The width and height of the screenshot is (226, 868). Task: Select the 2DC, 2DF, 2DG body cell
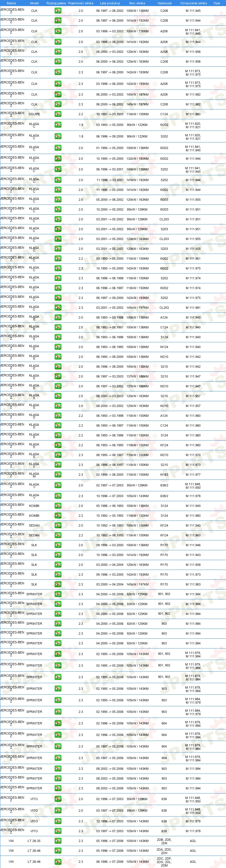tap(164, 862)
